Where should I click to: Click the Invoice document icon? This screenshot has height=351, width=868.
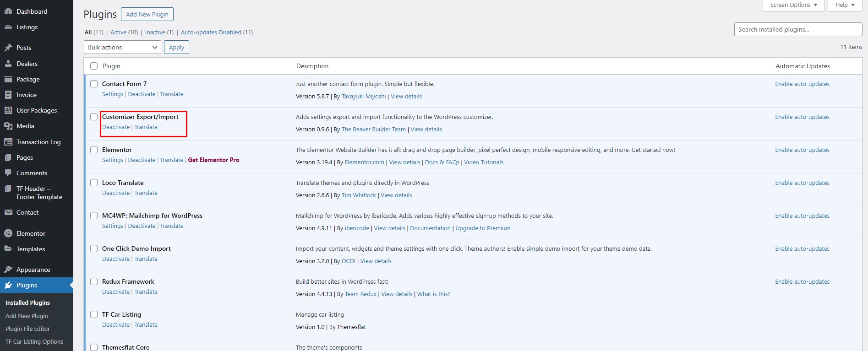(x=8, y=95)
